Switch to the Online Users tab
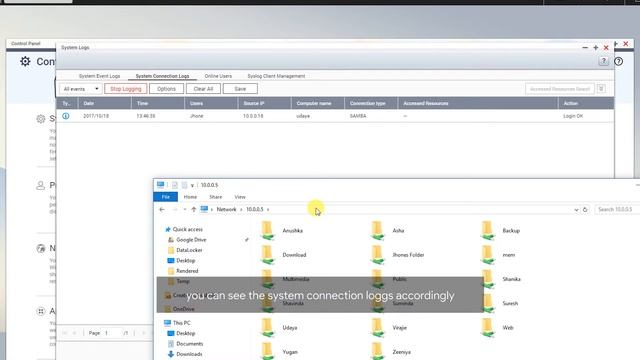 point(218,76)
